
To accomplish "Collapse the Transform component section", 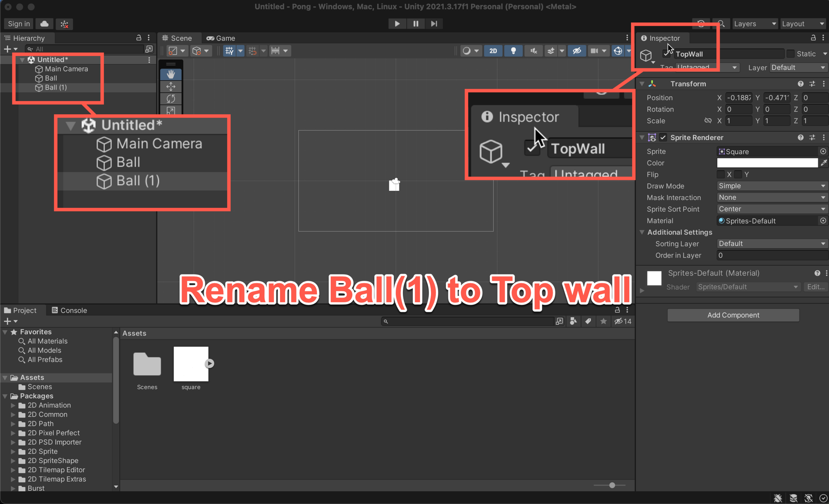I will 642,84.
